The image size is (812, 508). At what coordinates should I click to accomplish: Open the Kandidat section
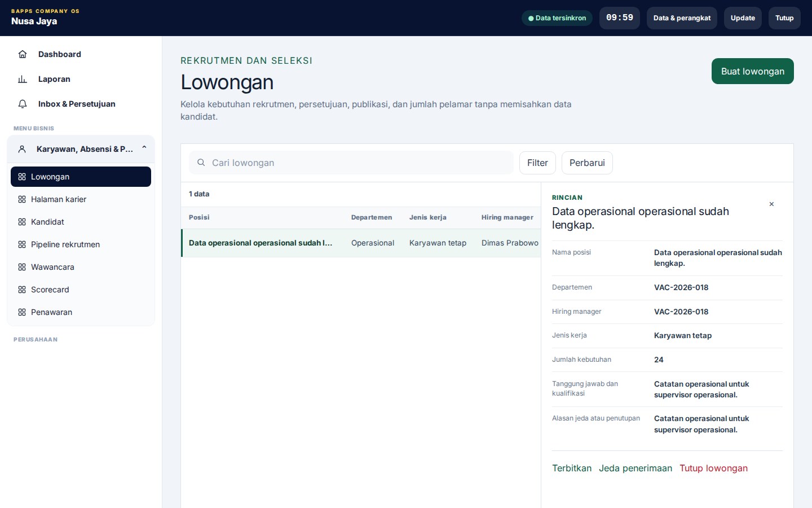[x=81, y=222]
